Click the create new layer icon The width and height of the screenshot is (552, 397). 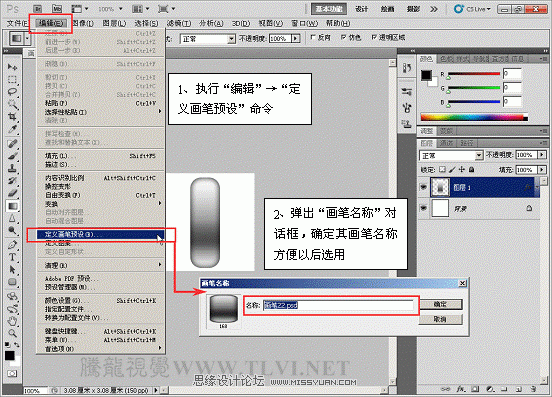coord(519,389)
